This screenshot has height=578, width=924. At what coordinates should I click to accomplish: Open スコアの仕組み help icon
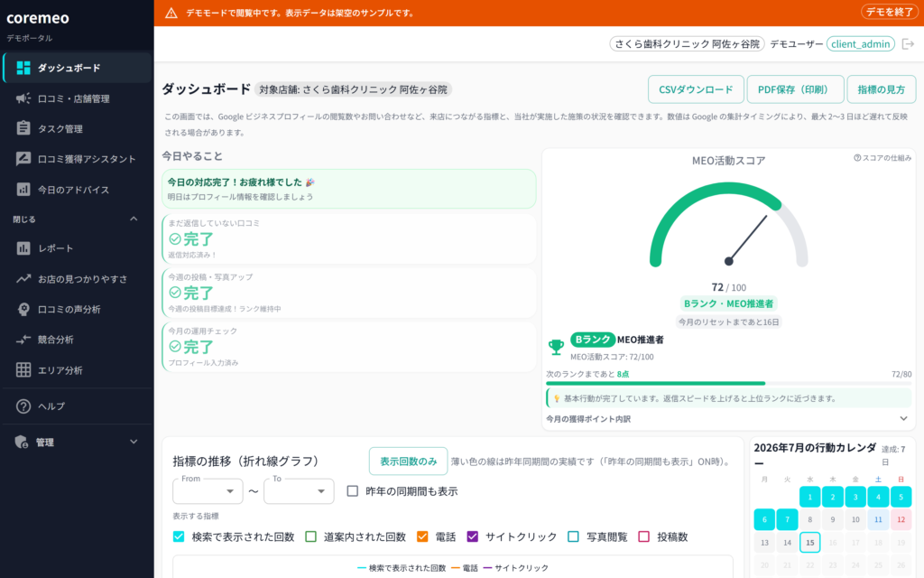pyautogui.click(x=857, y=157)
